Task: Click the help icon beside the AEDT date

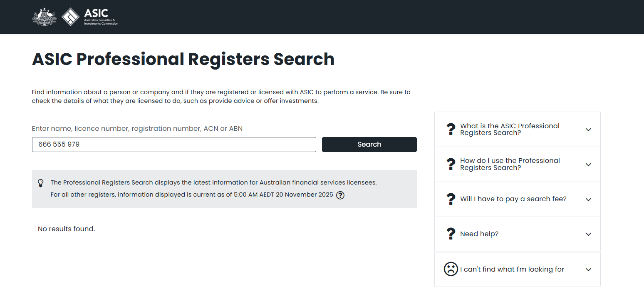Action: click(340, 195)
